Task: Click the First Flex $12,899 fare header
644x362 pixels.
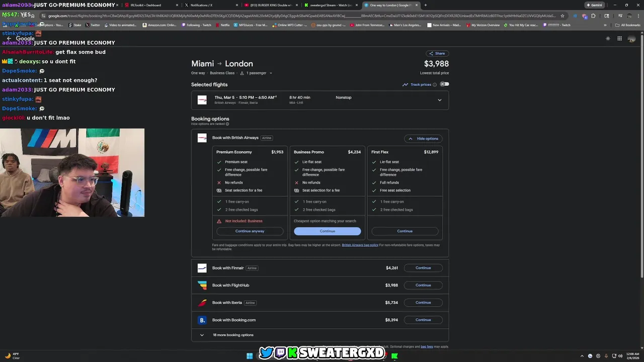Action: click(x=405, y=152)
